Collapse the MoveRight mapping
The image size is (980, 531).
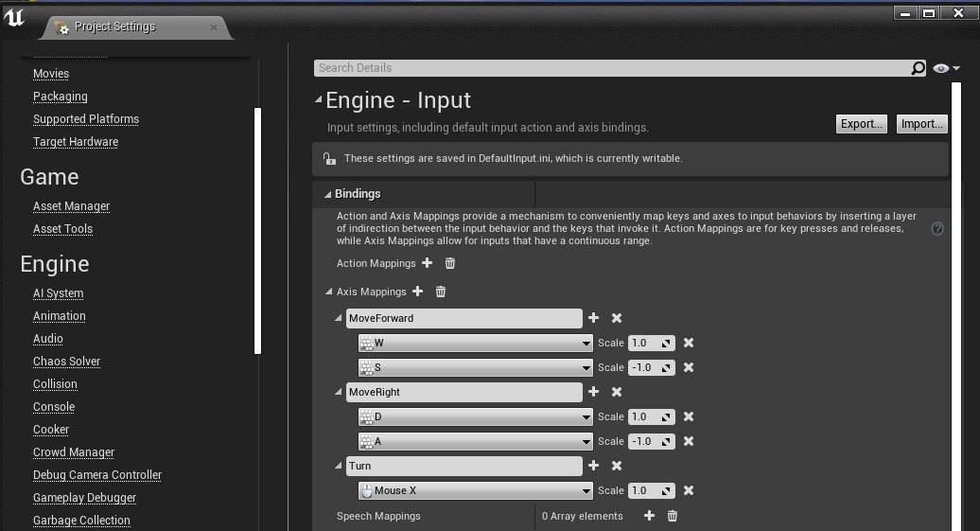point(338,392)
